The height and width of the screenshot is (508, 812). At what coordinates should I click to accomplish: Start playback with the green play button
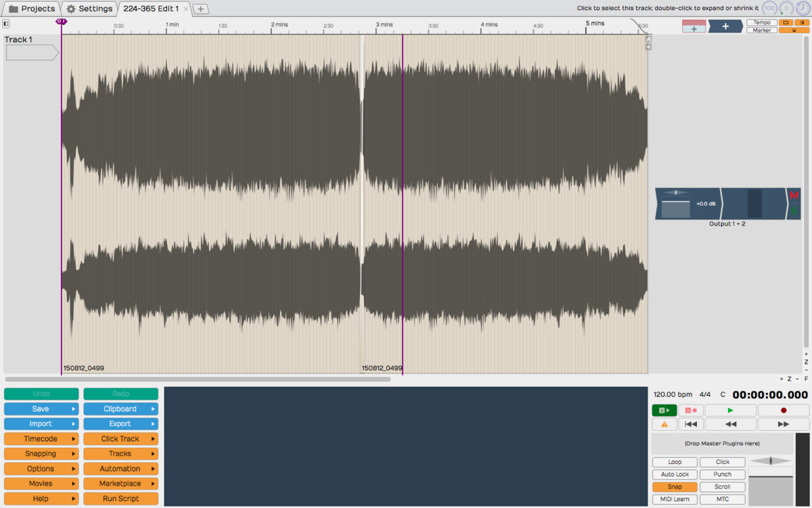pos(730,410)
